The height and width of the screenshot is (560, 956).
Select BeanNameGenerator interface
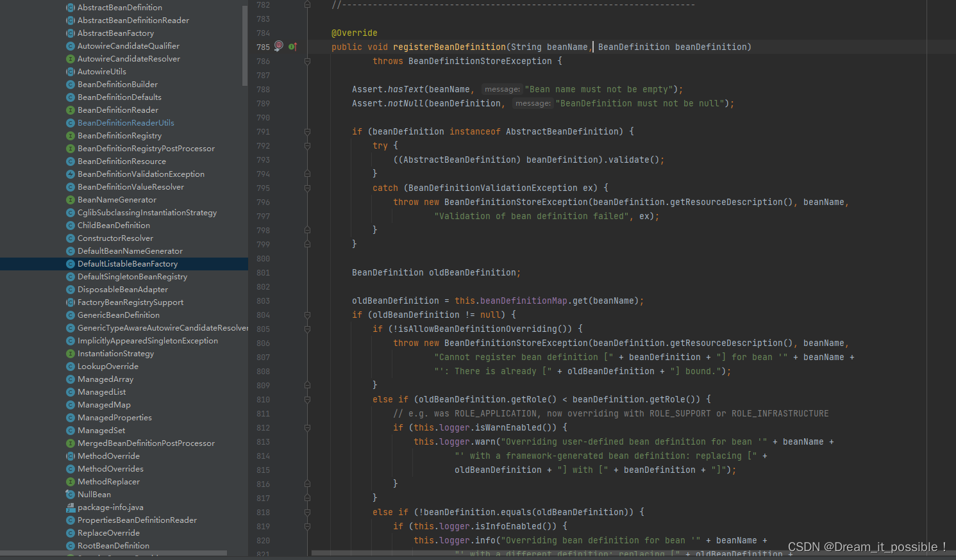[x=117, y=200]
